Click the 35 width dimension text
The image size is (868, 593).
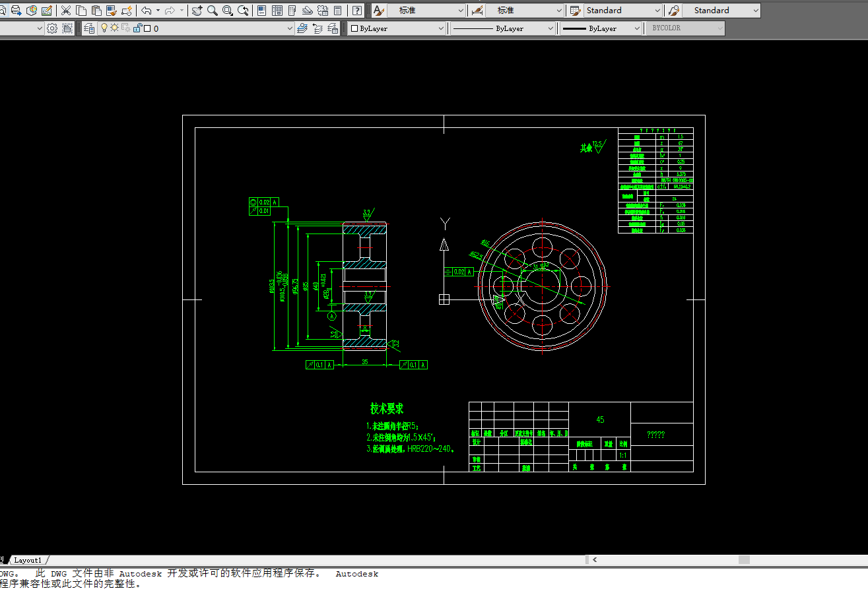coord(364,361)
